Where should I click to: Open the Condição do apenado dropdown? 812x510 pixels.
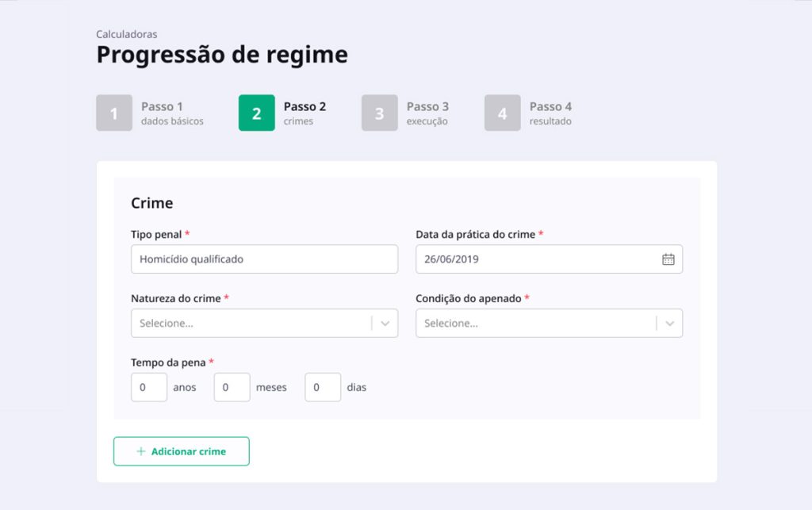(535, 324)
